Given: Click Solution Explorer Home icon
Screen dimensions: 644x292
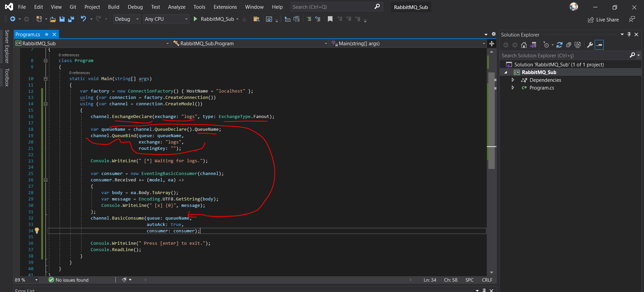Looking at the screenshot, I should (x=524, y=45).
